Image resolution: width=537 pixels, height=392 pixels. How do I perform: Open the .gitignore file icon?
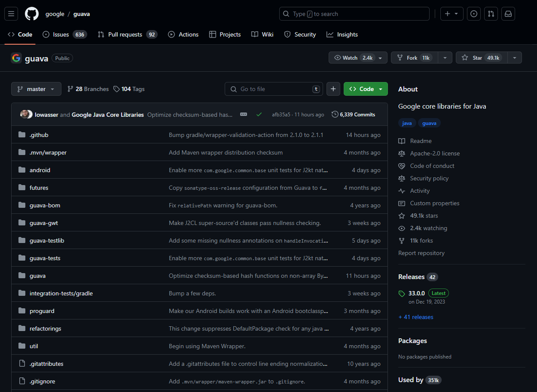tap(22, 381)
